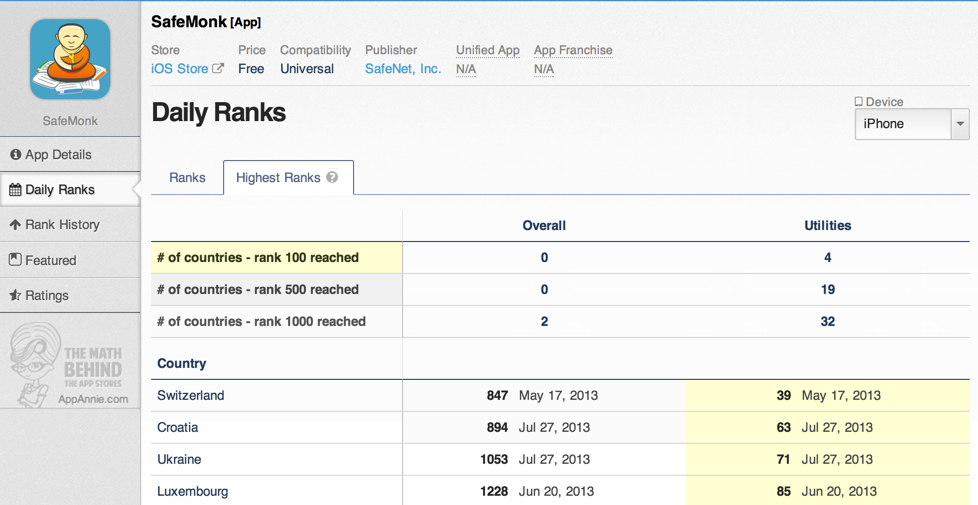The height and width of the screenshot is (505, 978).
Task: Click the help question mark on Highest Ranks
Action: tap(332, 177)
